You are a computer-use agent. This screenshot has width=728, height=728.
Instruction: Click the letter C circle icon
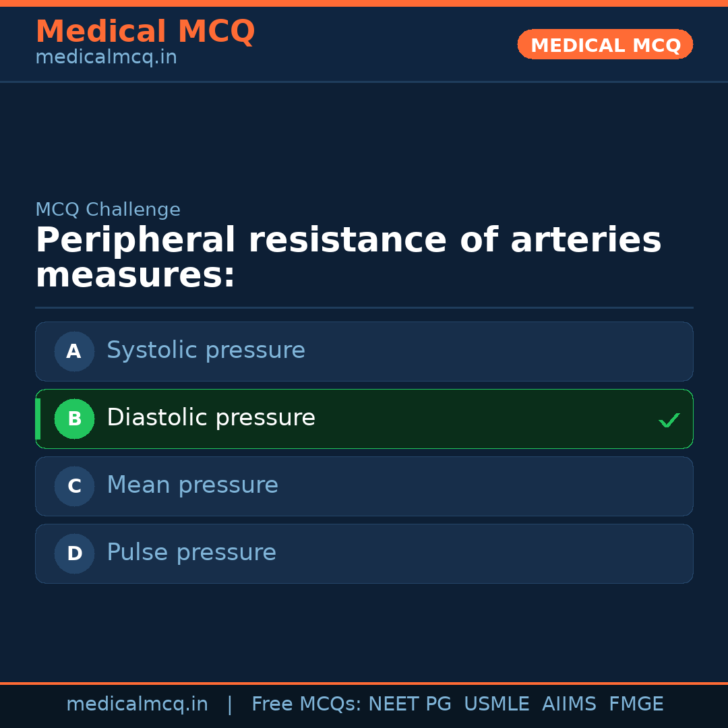pos(74,486)
